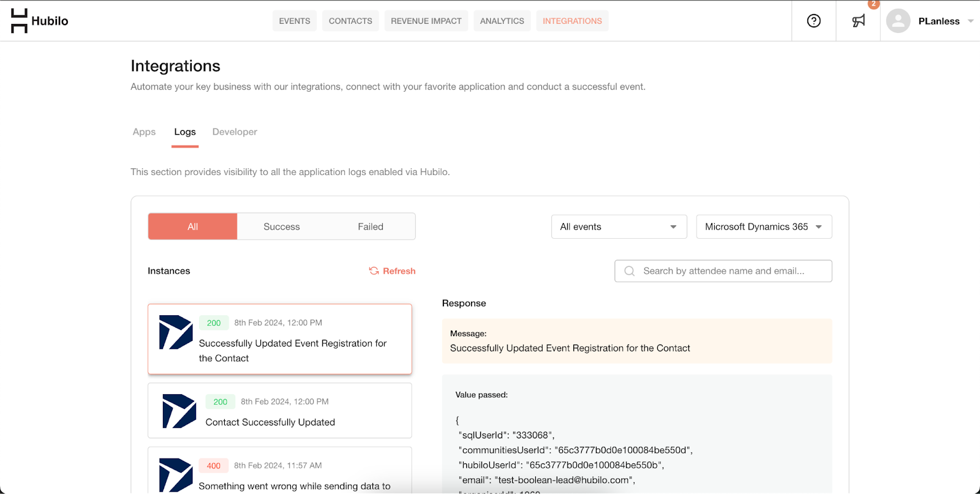Click the sqlUserId value line
The height and width of the screenshot is (494, 980).
click(x=507, y=435)
